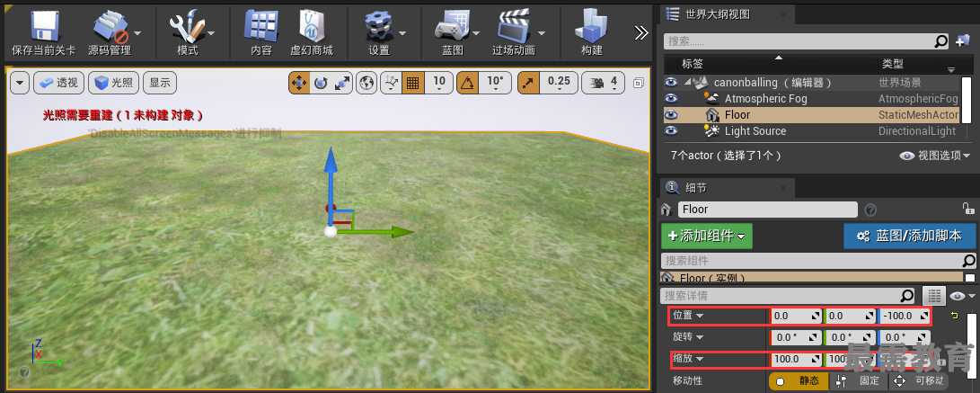Viewport: 980px width, 393px height.
Task: Open the surface snapping options
Action: tap(392, 83)
